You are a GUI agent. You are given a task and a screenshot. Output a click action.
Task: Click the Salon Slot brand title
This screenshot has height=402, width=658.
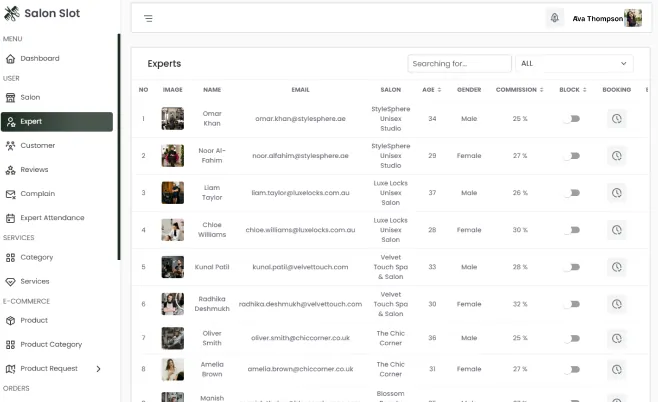point(52,13)
